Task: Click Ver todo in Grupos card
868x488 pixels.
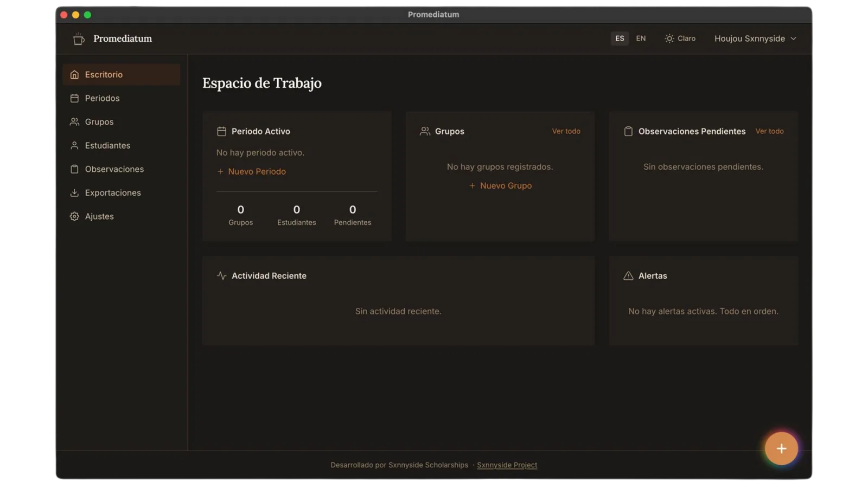Action: [x=566, y=131]
